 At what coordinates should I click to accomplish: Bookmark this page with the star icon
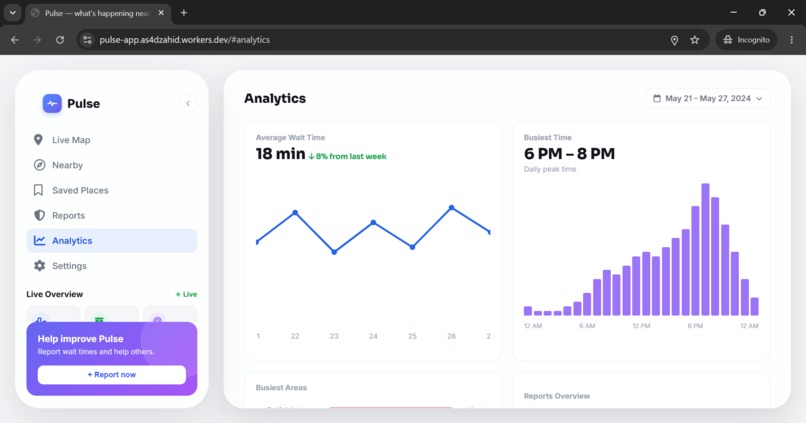pyautogui.click(x=694, y=40)
